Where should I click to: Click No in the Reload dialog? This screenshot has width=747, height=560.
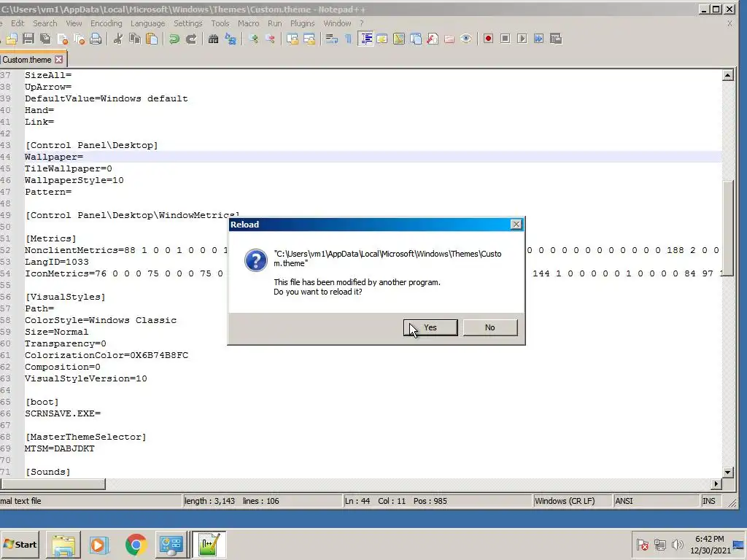coord(489,327)
